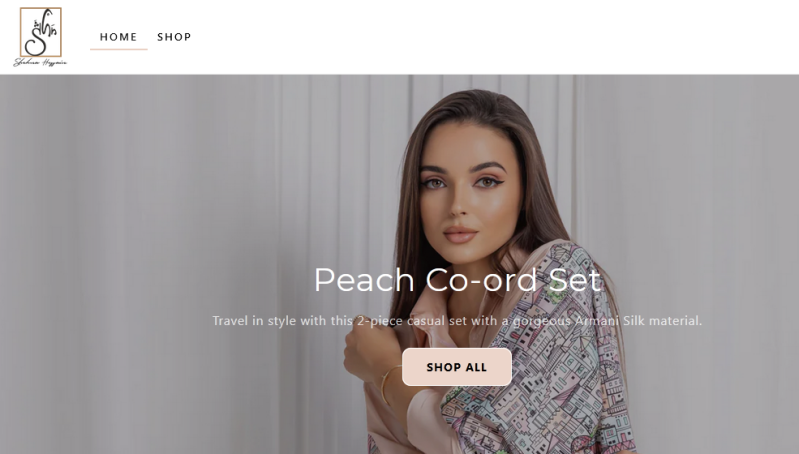
Task: Click the SHOP ALL button
Action: click(457, 367)
